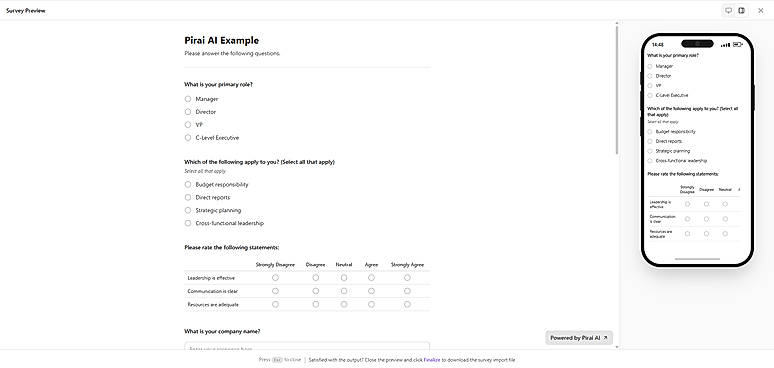This screenshot has width=774, height=368.
Task: Select Director radio in phone preview
Action: click(650, 76)
